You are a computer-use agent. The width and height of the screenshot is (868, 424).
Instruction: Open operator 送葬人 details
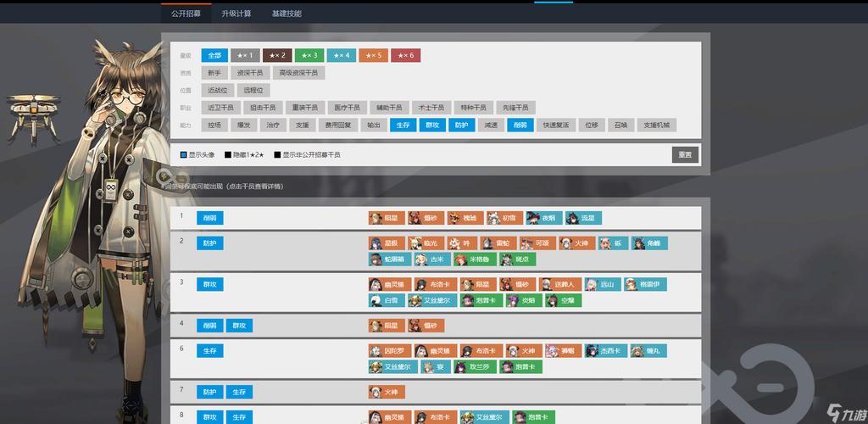560,285
